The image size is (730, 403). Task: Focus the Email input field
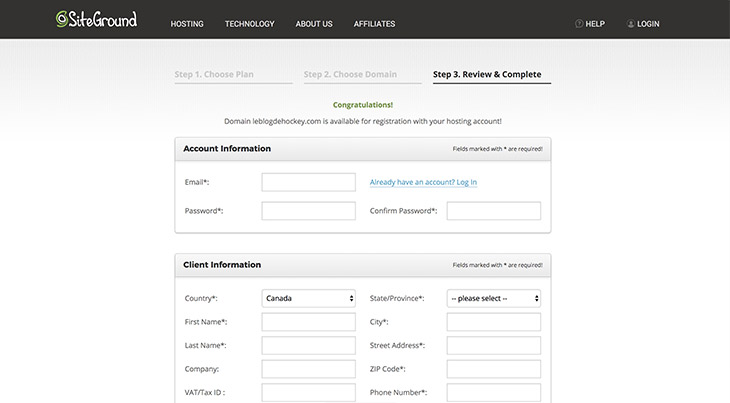pos(309,182)
